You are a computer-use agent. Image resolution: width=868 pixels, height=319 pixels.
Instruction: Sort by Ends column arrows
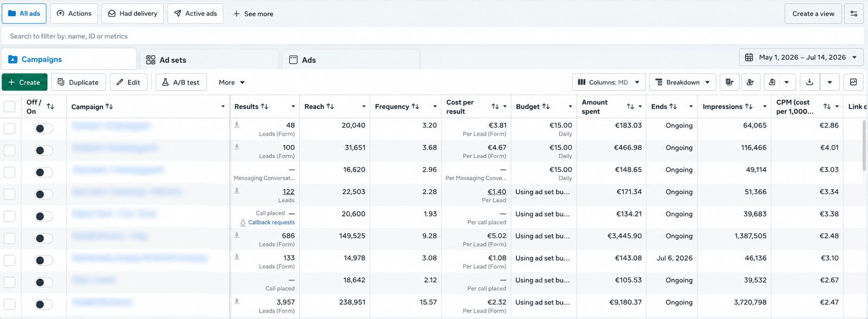click(x=673, y=106)
